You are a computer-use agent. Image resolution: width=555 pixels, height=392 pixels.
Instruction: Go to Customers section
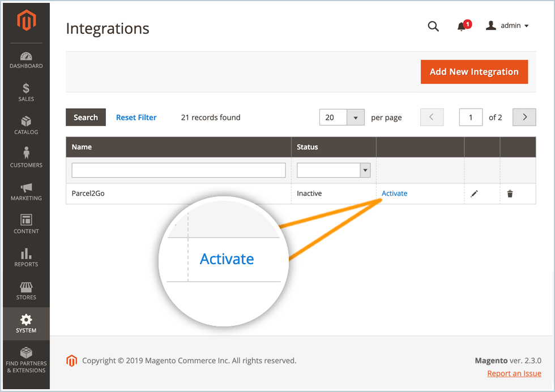[x=26, y=158]
